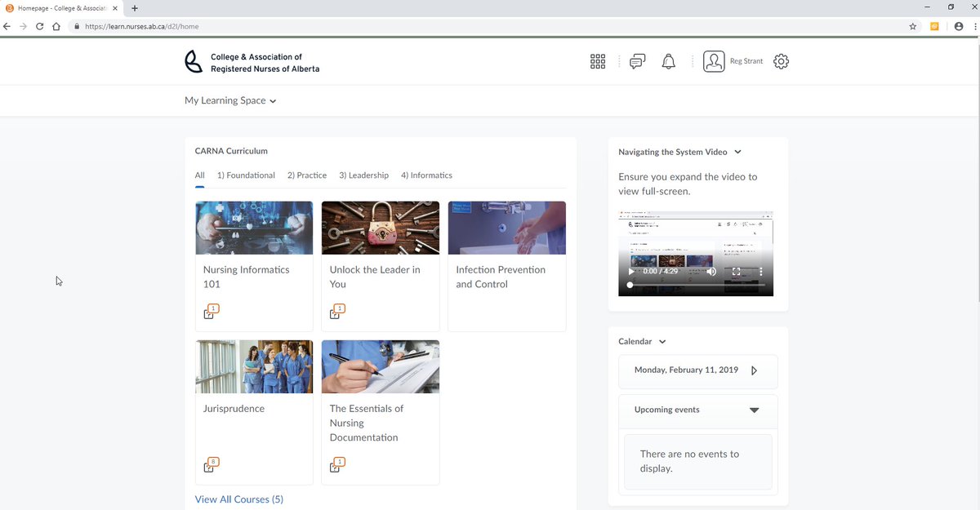This screenshot has width=980, height=510.
Task: Click the browser address bar URL
Action: (141, 26)
